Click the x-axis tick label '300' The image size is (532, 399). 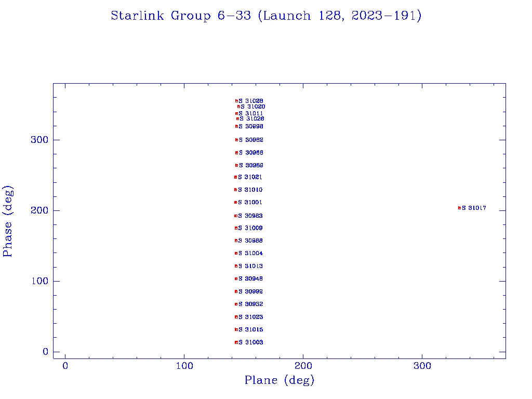click(x=422, y=366)
